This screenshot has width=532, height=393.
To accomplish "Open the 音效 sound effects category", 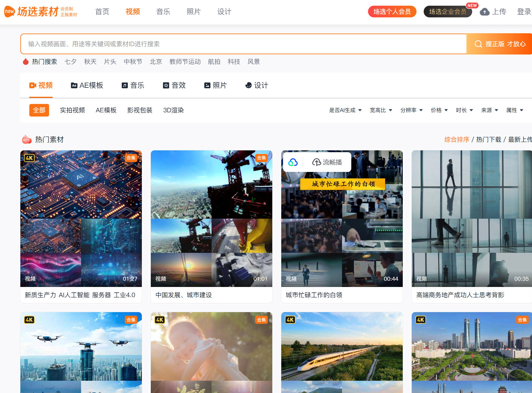I will [174, 86].
